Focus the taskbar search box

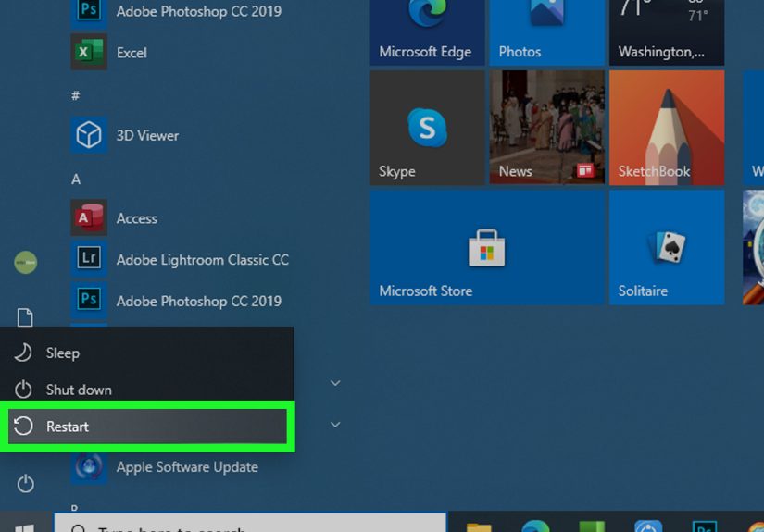click(x=250, y=523)
